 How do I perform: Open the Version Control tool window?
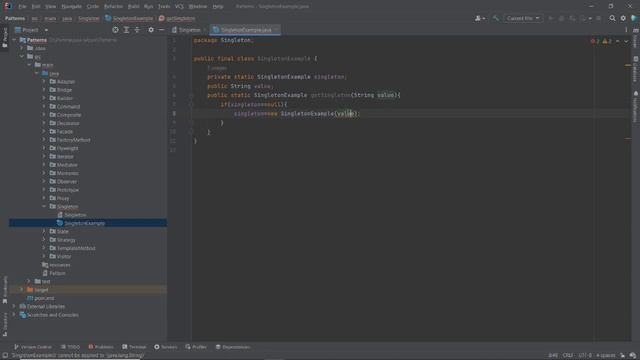tap(33, 347)
